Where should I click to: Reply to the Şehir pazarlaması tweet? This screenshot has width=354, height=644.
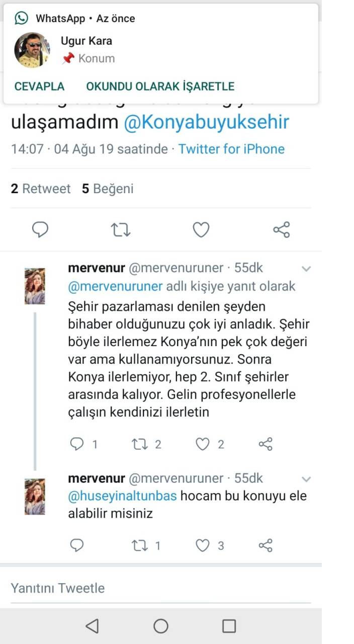coord(77,444)
